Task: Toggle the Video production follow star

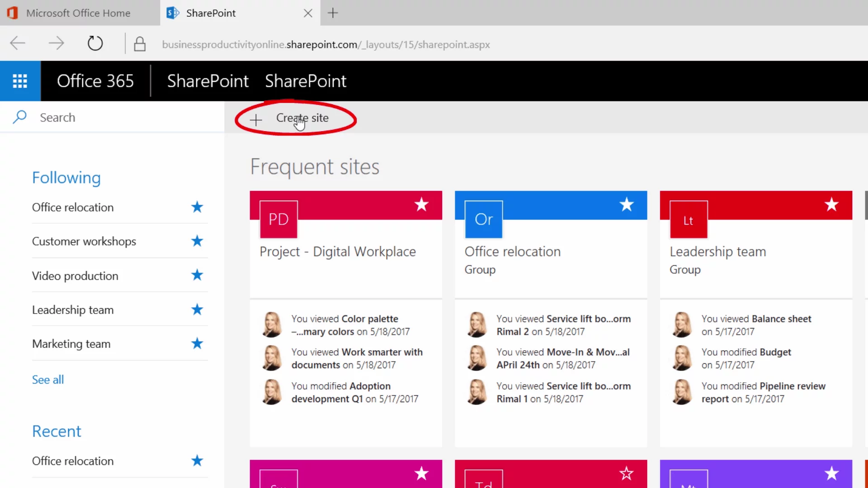Action: (197, 275)
